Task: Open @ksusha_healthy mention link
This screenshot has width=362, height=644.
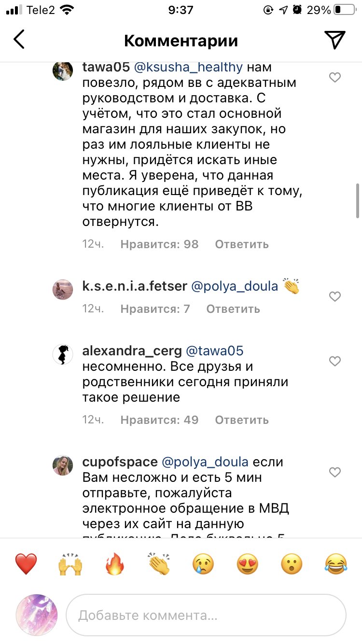Action: point(188,68)
